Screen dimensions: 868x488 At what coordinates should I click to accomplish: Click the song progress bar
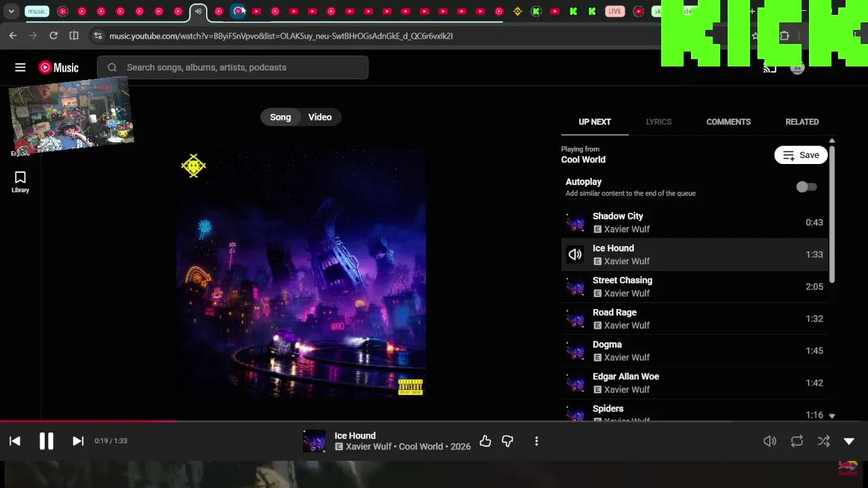pos(434,421)
